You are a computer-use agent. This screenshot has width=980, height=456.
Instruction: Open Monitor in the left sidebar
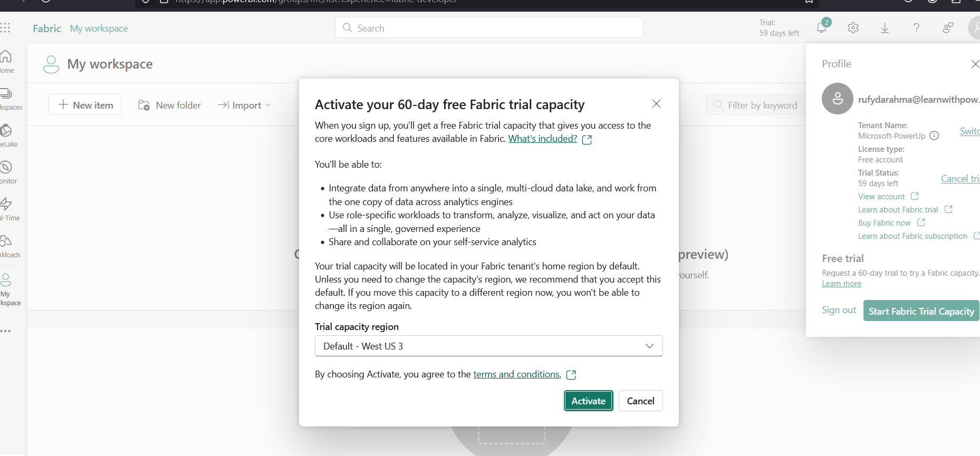point(7,173)
